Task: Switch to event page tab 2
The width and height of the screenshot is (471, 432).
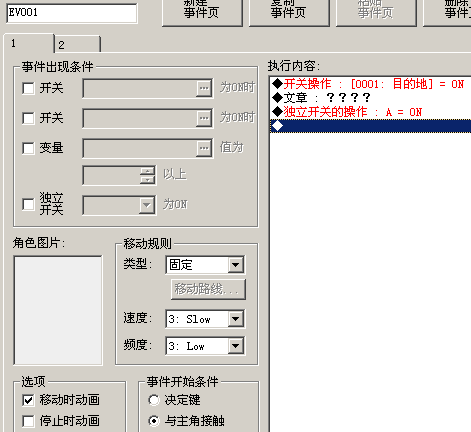Action: point(77,44)
